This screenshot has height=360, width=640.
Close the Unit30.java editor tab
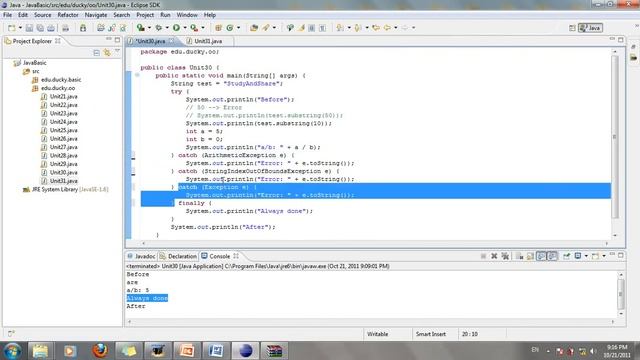click(171, 41)
